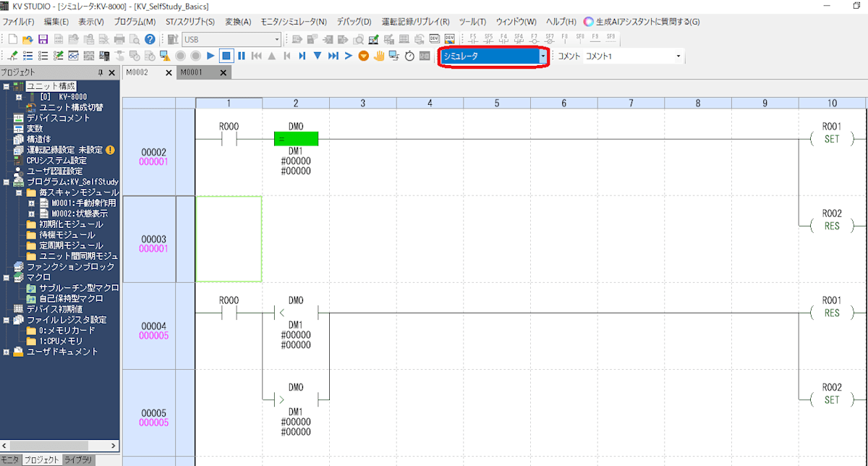Ask the 生成AIアシスタント

(642, 22)
